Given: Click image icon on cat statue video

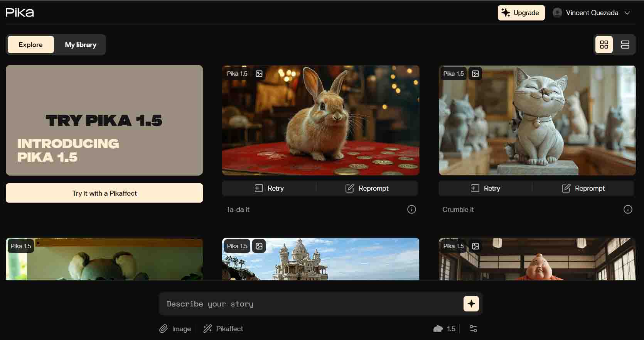Looking at the screenshot, I should click(475, 74).
